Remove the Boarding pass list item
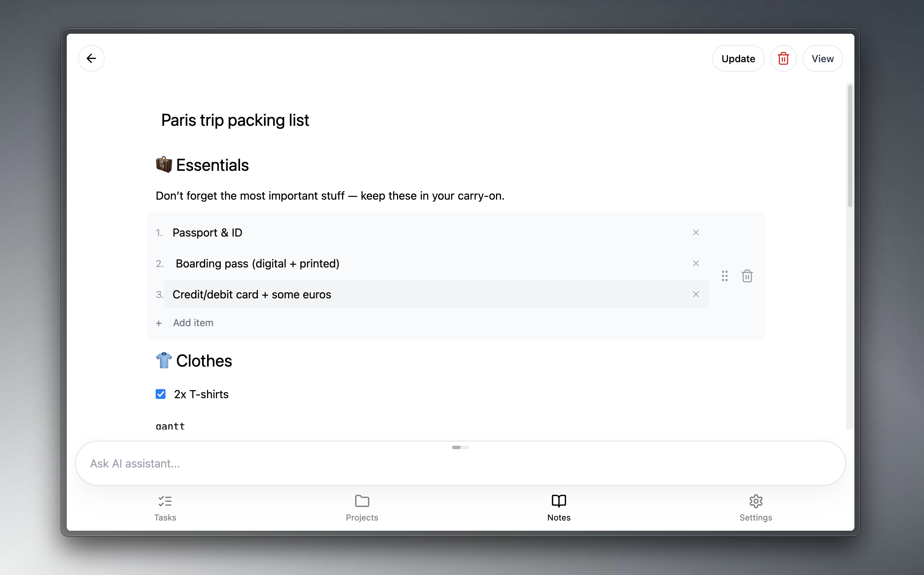Image resolution: width=924 pixels, height=575 pixels. [x=696, y=264]
